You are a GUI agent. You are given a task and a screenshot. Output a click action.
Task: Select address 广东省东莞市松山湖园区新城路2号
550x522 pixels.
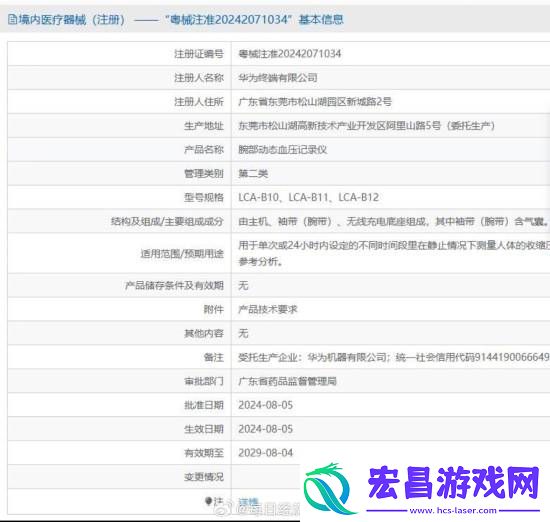pos(315,102)
